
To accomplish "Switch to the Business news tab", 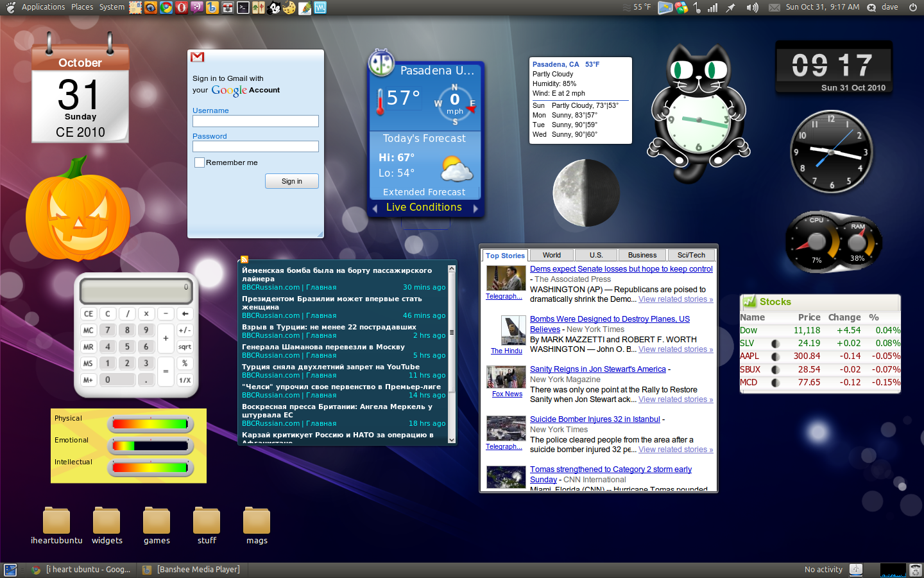I will [642, 255].
